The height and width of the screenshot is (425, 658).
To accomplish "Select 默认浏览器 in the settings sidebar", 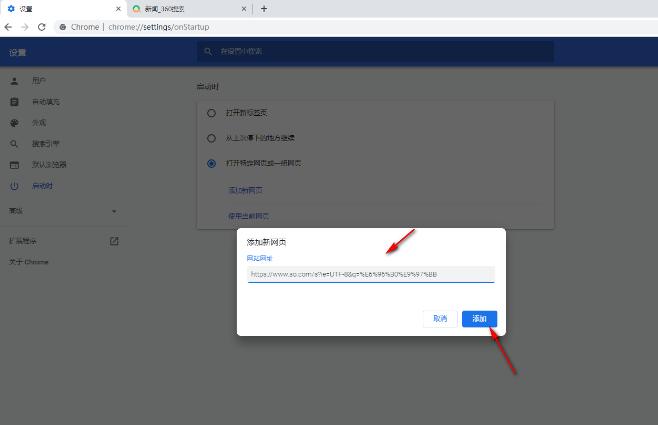I will coord(49,164).
